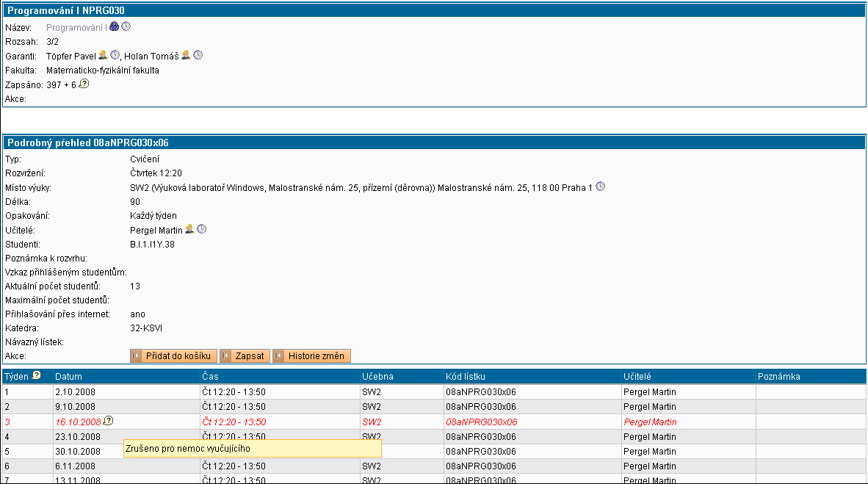This screenshot has height=484, width=868.
Task: Open the clock icon after Töpfer Pavel
Action: click(x=115, y=55)
